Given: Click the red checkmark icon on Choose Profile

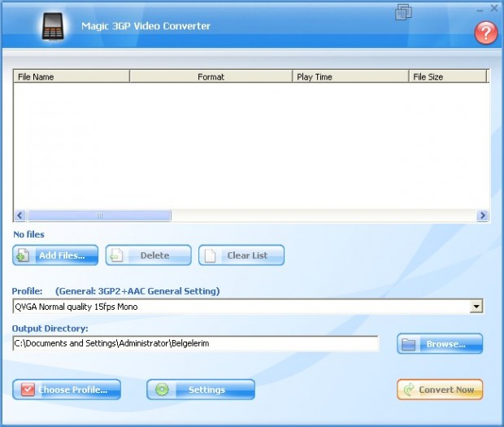Looking at the screenshot, I should 28,390.
